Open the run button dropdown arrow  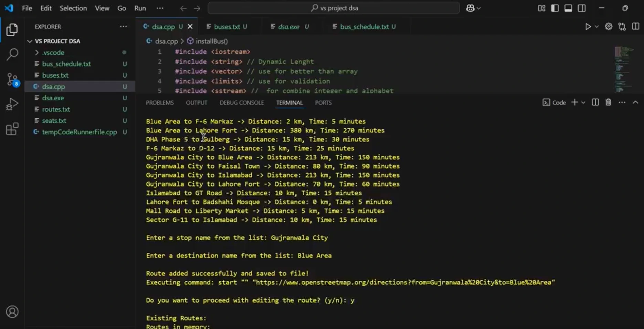[597, 26]
